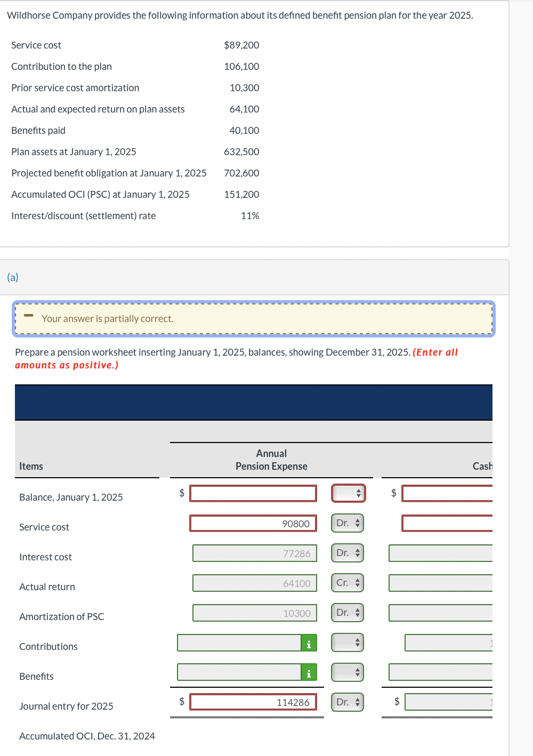533x756 pixels.
Task: Click 'Balance, January 1, 2025' row label
Action: [71, 497]
